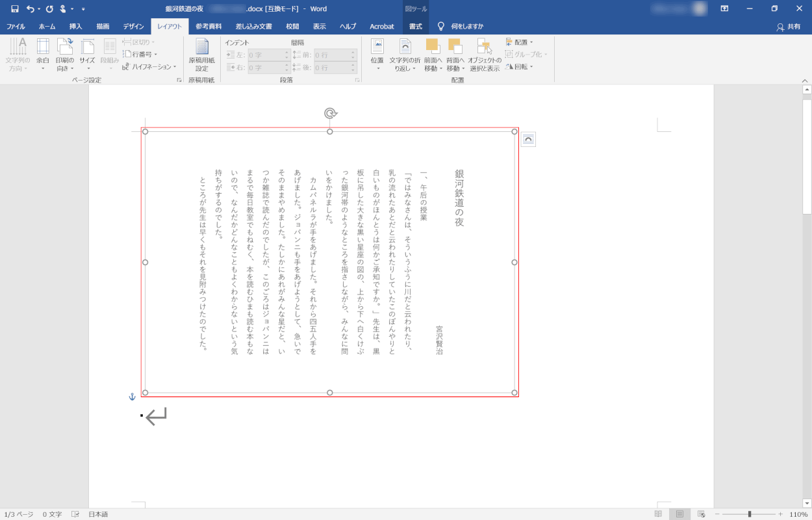The image size is (812, 520).
Task: Open the 校閲 review tab
Action: point(292,27)
